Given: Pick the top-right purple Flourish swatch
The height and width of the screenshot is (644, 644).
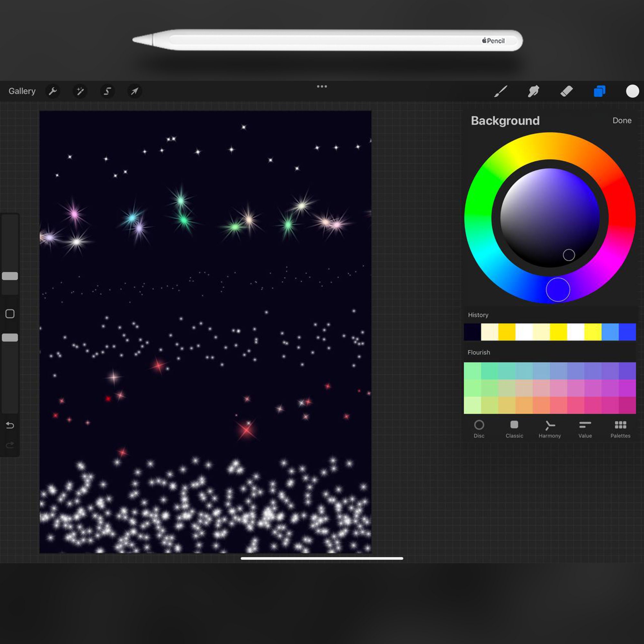Looking at the screenshot, I should [x=627, y=371].
